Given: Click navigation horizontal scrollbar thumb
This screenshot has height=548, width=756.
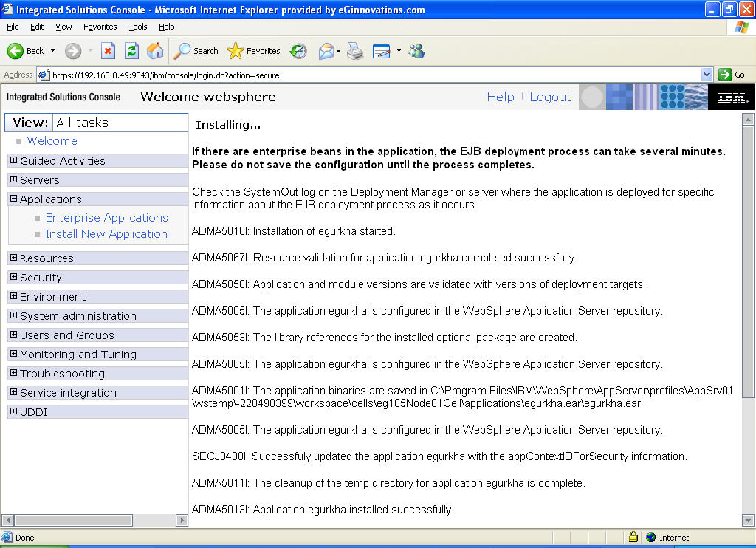Looking at the screenshot, I should pos(73,520).
